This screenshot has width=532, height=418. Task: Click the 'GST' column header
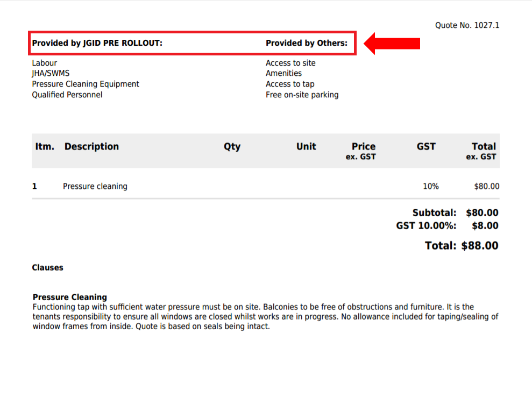[426, 146]
